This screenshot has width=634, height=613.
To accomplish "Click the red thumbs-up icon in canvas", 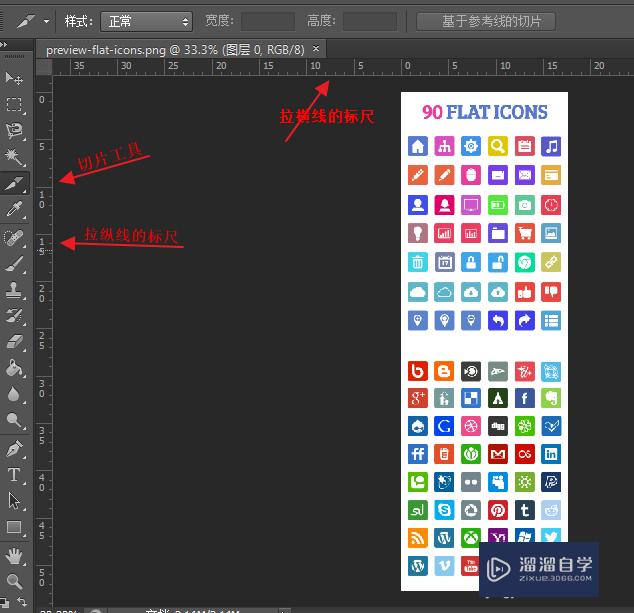I will click(524, 292).
